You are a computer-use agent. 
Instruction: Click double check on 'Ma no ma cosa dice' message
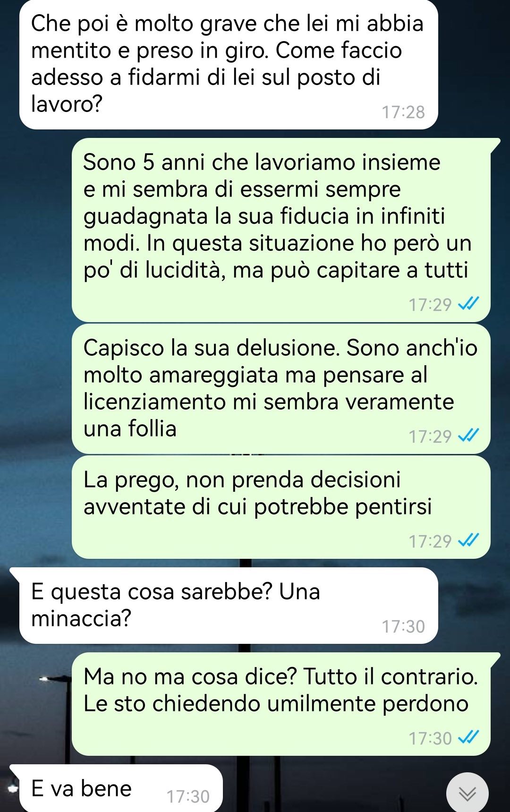[x=469, y=737]
